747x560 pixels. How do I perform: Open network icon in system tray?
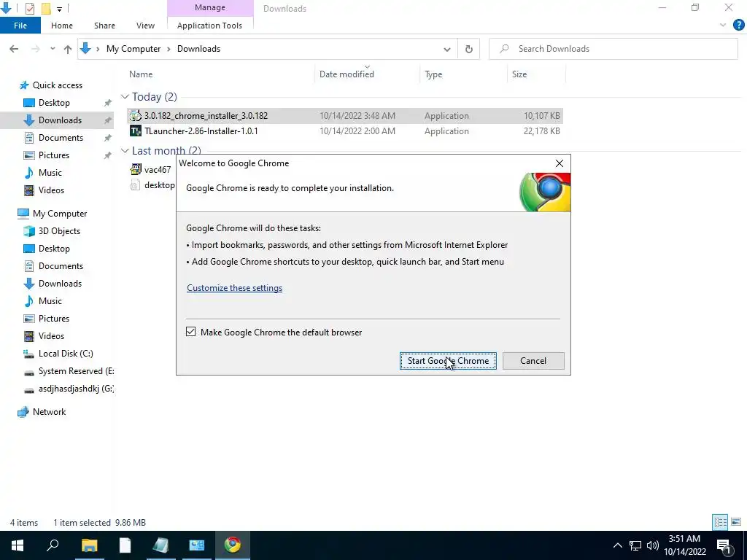pos(635,545)
